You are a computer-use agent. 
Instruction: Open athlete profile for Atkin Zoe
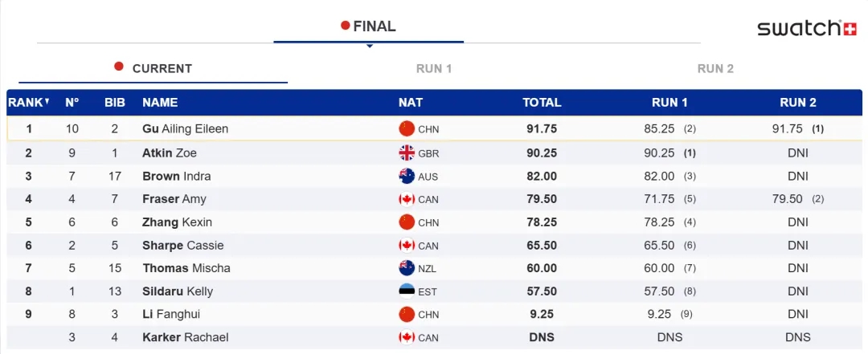click(169, 153)
